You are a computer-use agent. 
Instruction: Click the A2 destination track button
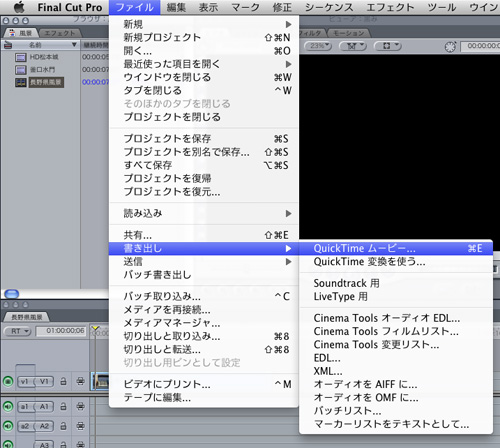(x=44, y=426)
